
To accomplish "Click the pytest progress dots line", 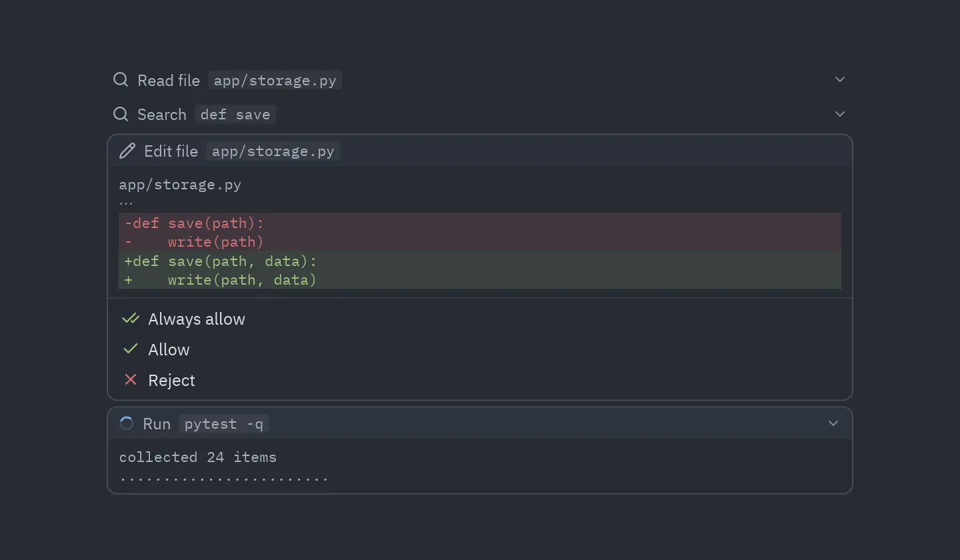I will pos(224,478).
